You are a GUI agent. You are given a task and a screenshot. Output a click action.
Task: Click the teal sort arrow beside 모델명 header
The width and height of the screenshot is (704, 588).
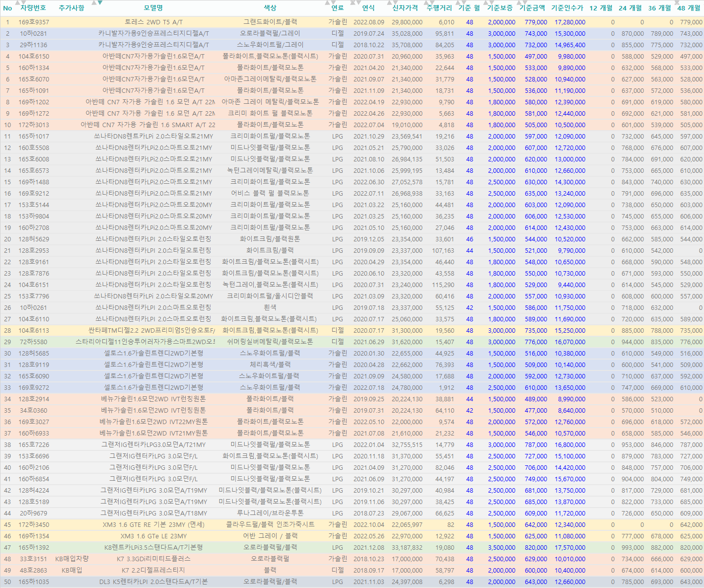(x=100, y=3)
